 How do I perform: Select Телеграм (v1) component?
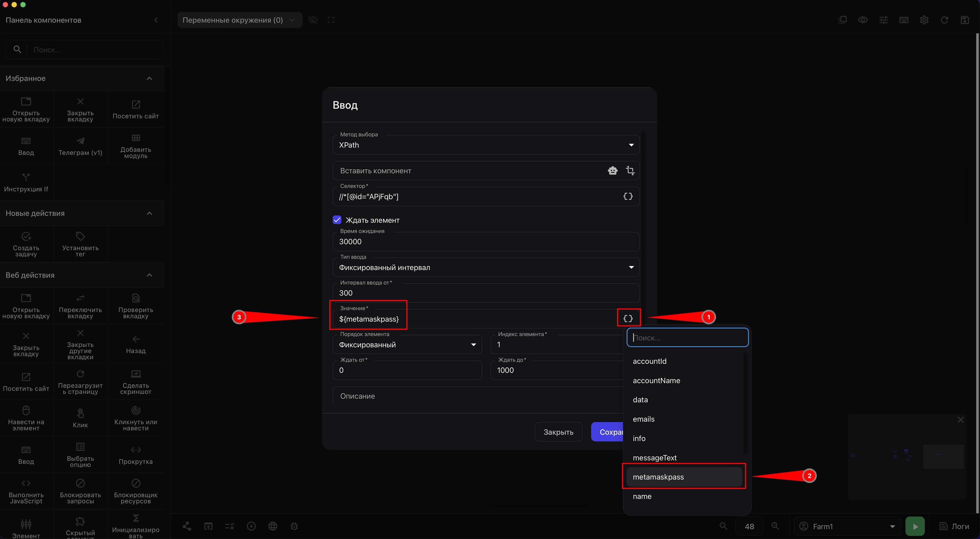click(80, 146)
